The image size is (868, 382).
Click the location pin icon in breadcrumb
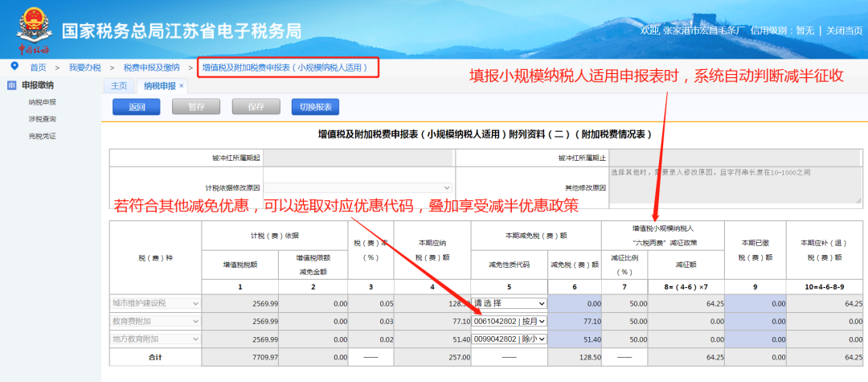pyautogui.click(x=14, y=67)
